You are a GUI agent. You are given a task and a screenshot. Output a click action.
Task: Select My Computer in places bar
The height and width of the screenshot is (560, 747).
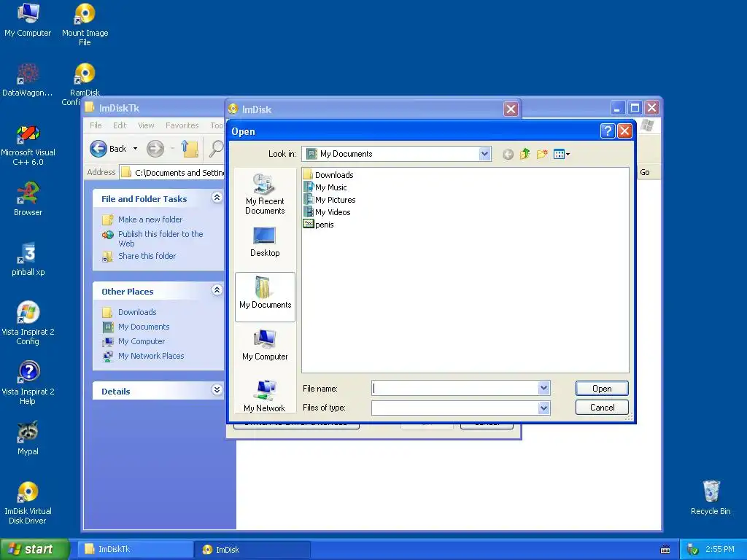point(265,346)
